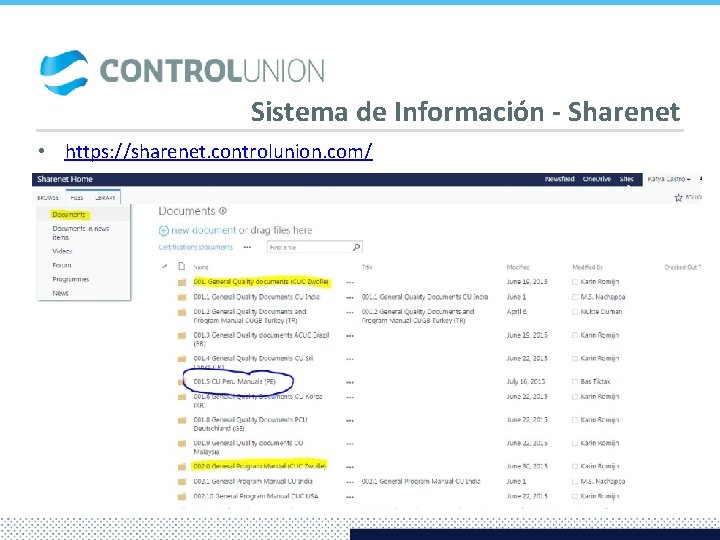Sort by the Name column header
This screenshot has height=540, width=720.
pyautogui.click(x=201, y=267)
